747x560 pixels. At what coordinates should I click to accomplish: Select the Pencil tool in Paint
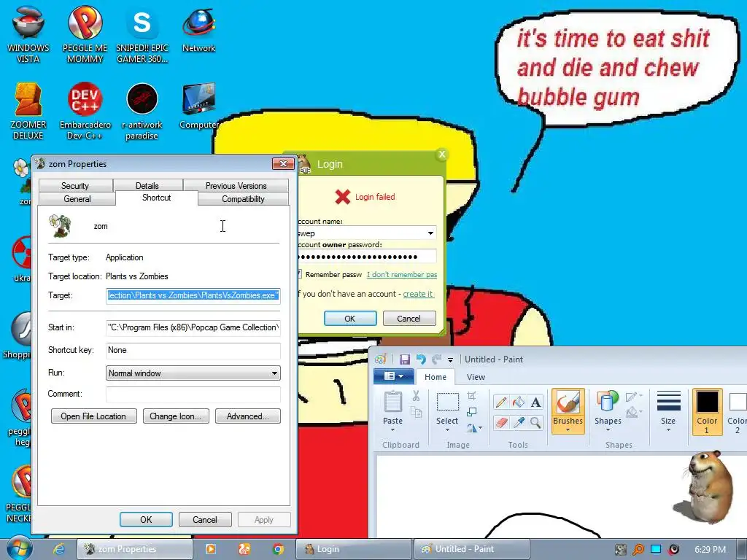pos(500,402)
